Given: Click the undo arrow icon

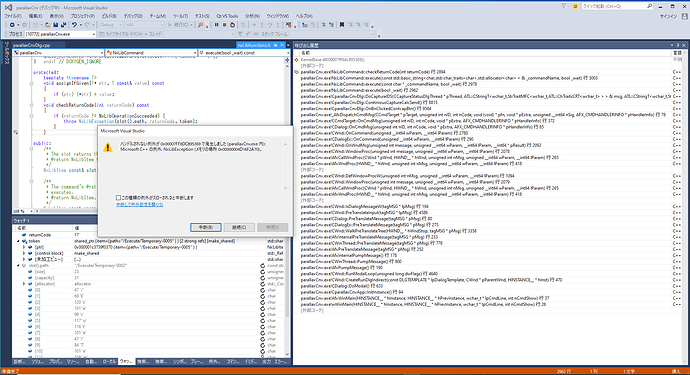Looking at the screenshot, I should coord(74,25).
